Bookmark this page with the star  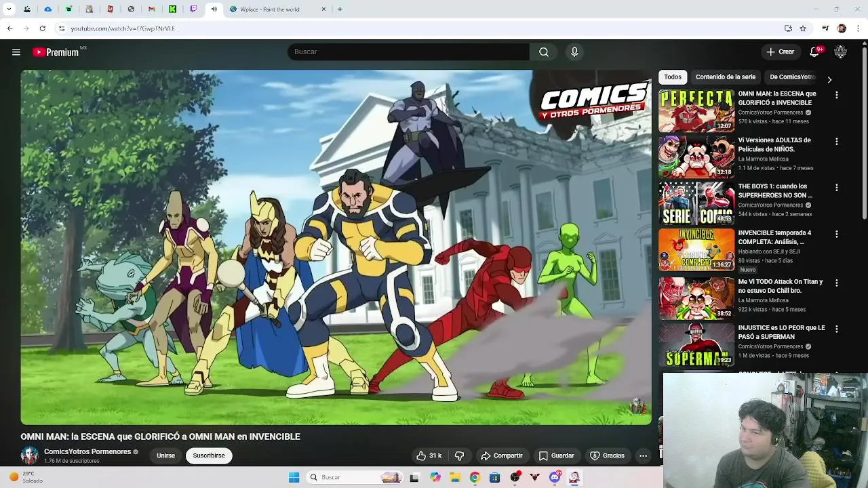pyautogui.click(x=803, y=28)
